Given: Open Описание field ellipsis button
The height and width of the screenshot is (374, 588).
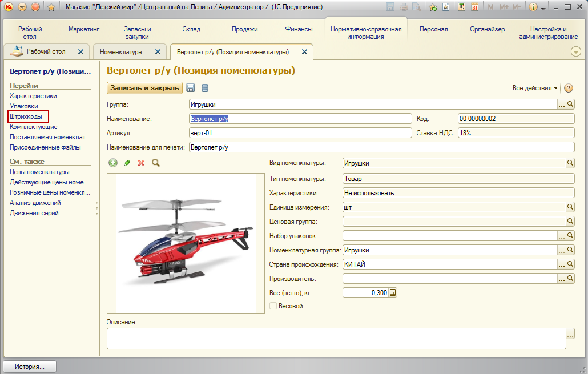Looking at the screenshot, I should pyautogui.click(x=570, y=334).
